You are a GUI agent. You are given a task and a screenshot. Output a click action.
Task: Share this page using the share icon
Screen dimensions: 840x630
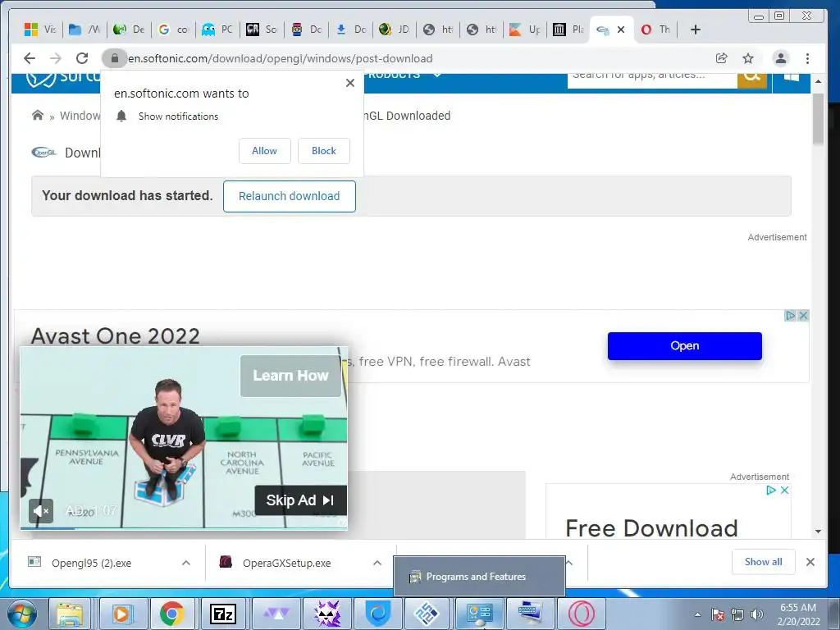coord(722,58)
